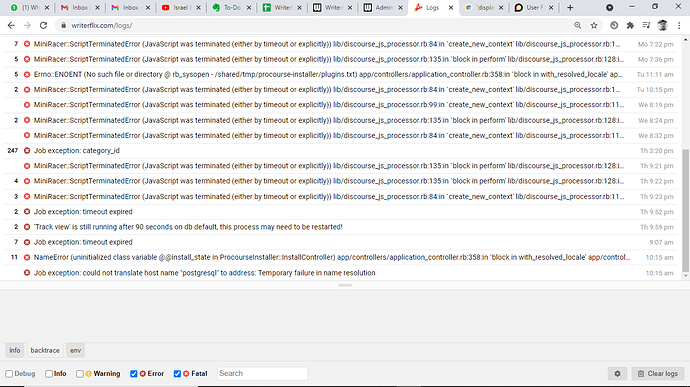Open log settings gear button
The image size is (690, 387).
(617, 373)
